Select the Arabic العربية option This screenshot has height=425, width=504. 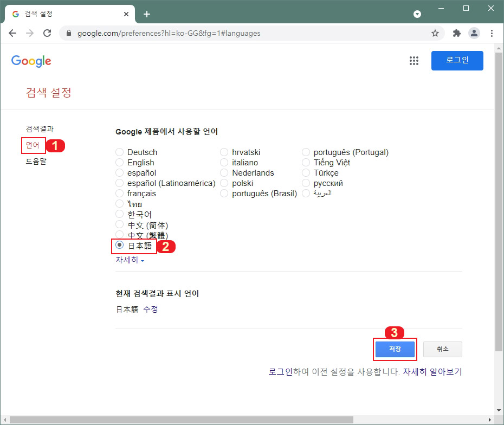(306, 193)
